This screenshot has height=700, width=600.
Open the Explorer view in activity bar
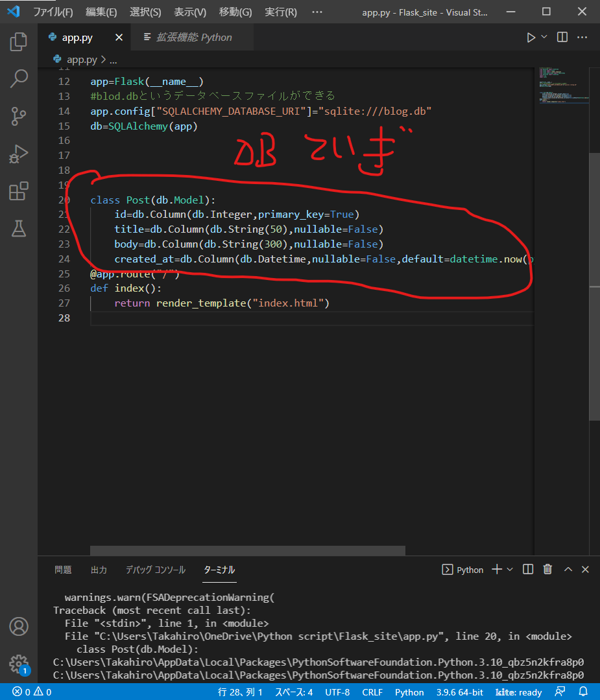pos(19,42)
